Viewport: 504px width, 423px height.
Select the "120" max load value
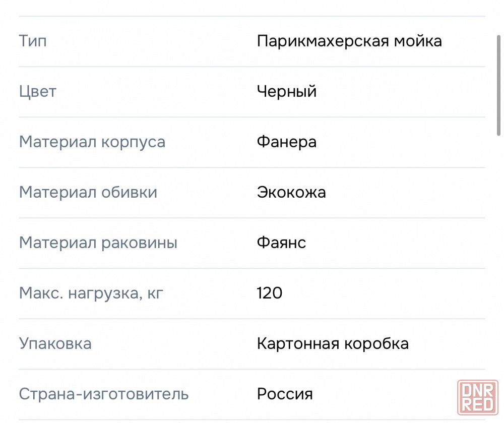[x=270, y=293]
